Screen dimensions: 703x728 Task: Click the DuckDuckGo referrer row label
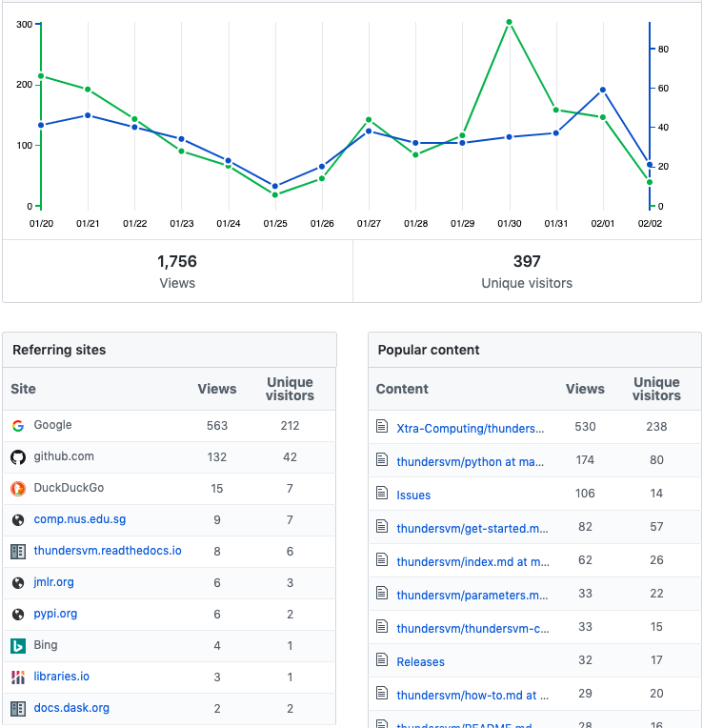click(x=69, y=488)
